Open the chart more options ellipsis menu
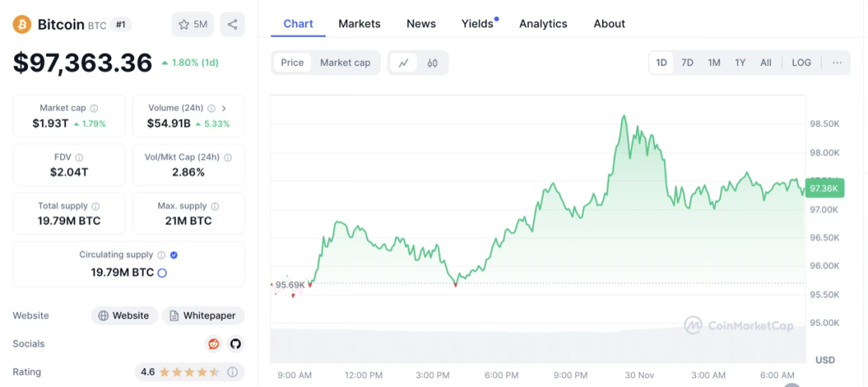This screenshot has width=868, height=387. 837,63
